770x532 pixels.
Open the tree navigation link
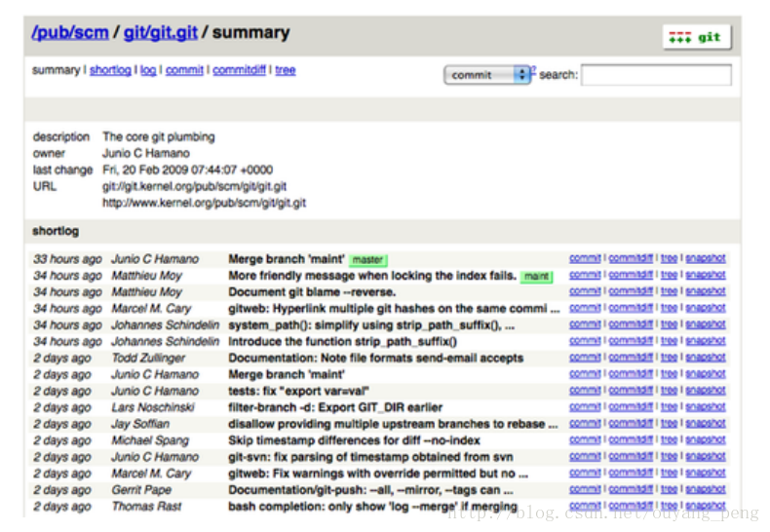pos(286,70)
